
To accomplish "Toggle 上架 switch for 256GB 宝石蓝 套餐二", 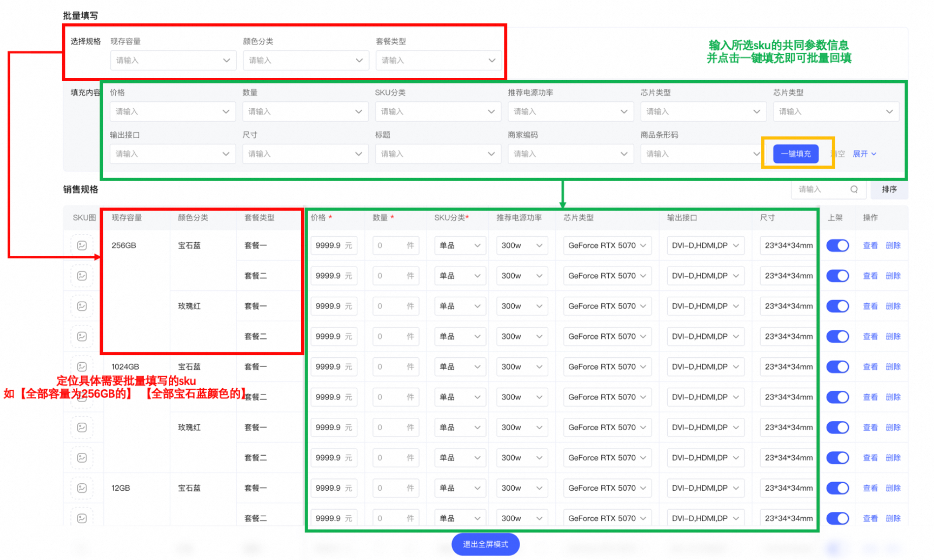I will coord(838,276).
